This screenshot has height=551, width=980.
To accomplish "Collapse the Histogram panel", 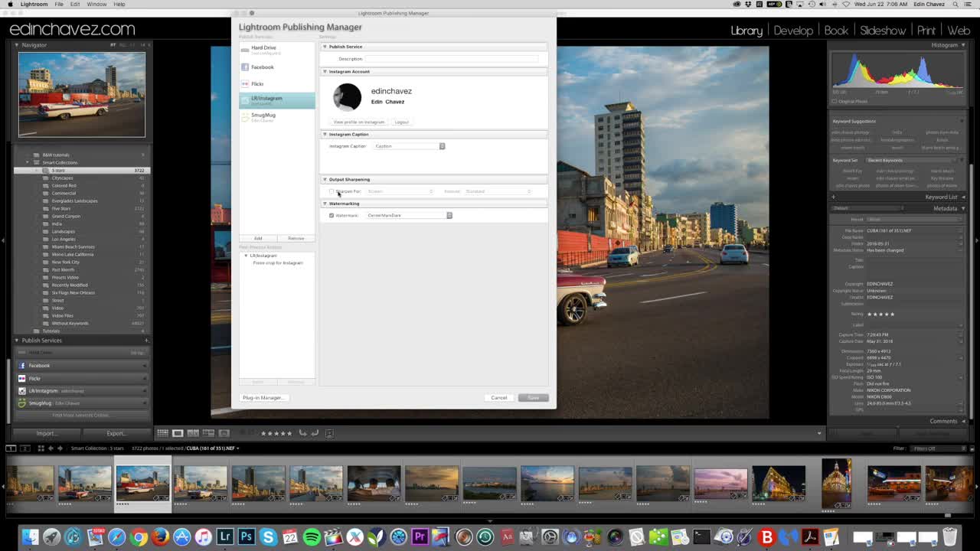I will [963, 45].
